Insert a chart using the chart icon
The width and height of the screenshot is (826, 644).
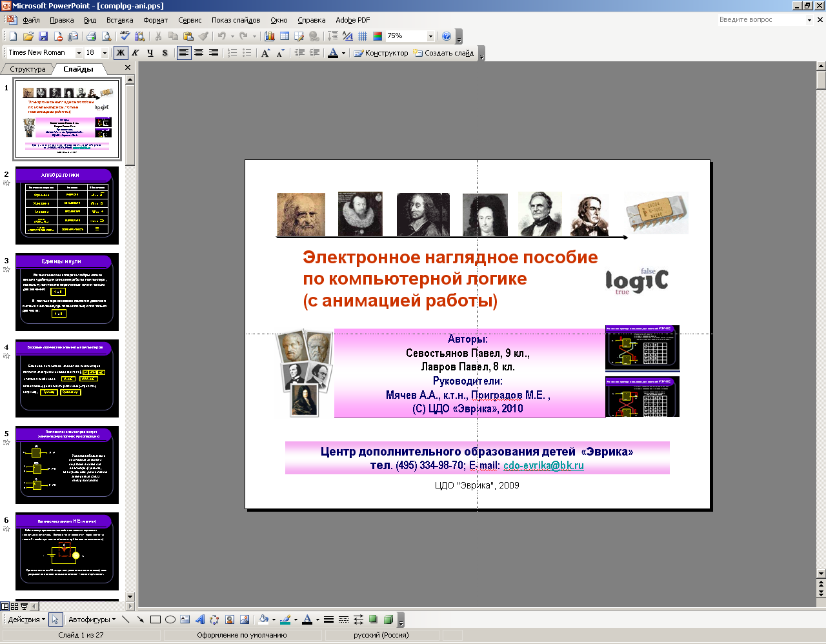pyautogui.click(x=270, y=36)
